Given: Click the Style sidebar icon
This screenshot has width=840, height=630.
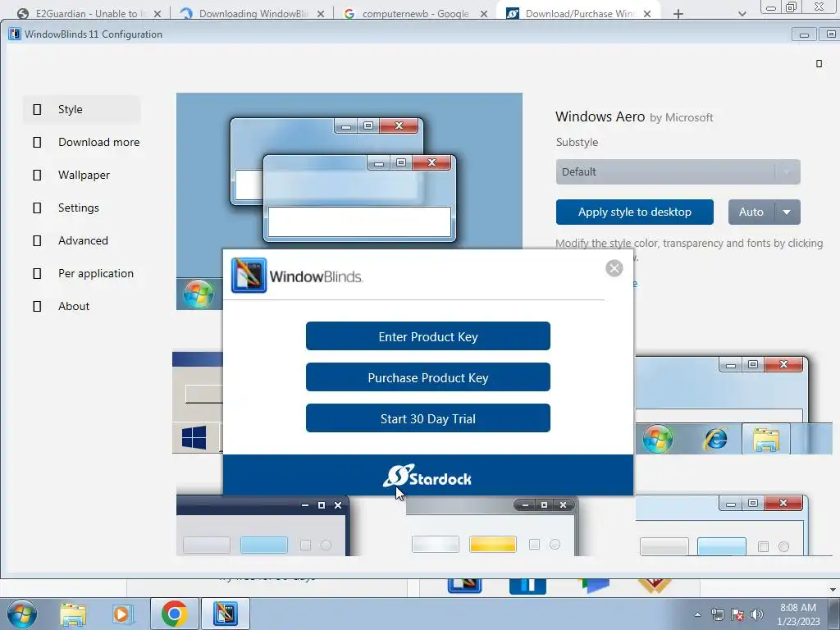Looking at the screenshot, I should [x=37, y=109].
